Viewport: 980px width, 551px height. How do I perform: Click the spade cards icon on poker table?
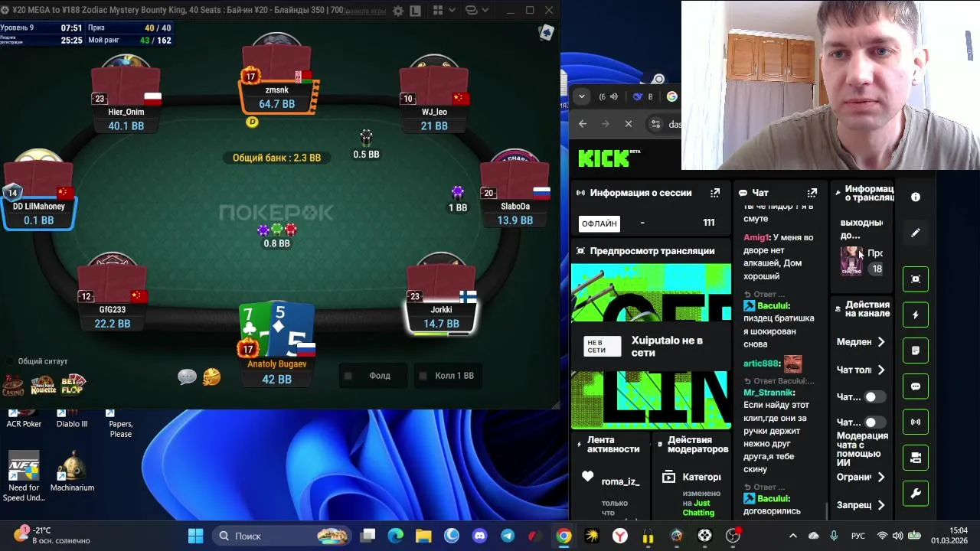click(546, 32)
